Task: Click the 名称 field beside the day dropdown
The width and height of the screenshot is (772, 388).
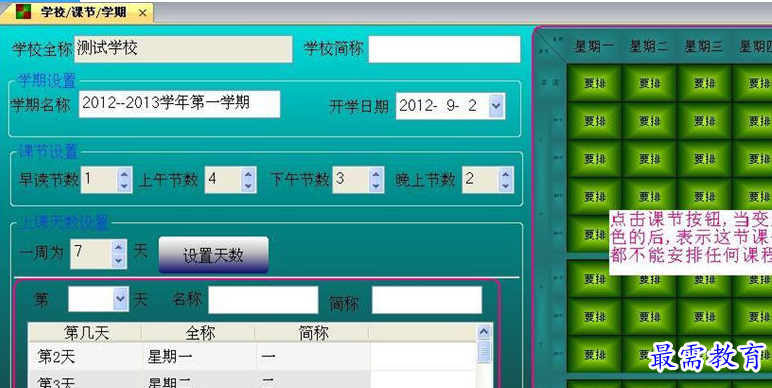Action: click(x=263, y=300)
